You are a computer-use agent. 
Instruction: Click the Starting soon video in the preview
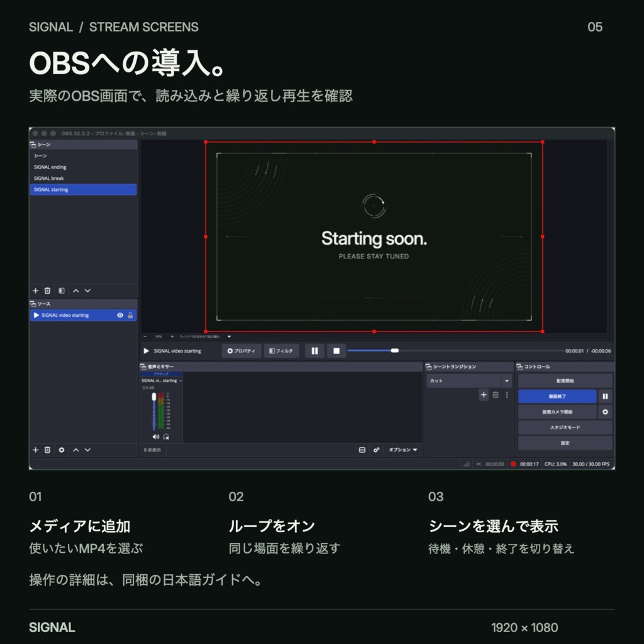[x=374, y=236]
